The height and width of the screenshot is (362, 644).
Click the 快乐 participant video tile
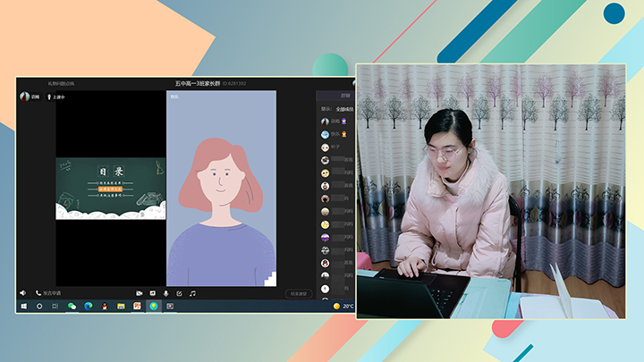222,189
